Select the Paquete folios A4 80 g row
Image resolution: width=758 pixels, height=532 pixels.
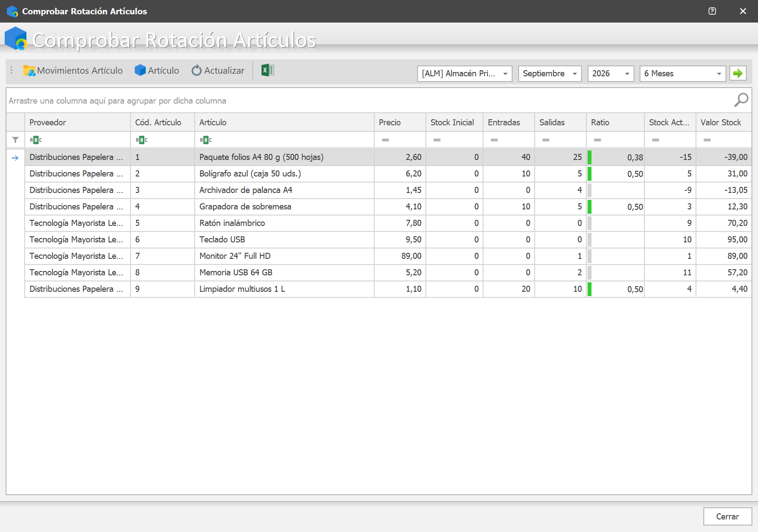click(x=388, y=157)
